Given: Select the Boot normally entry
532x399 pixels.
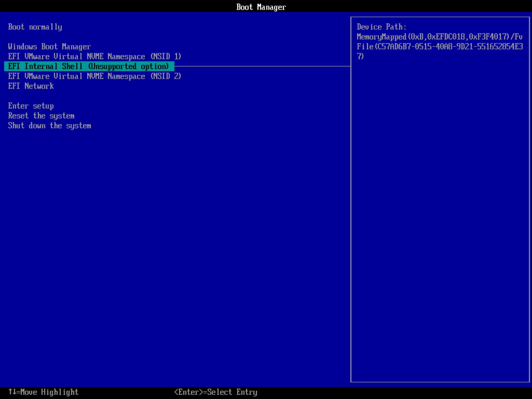Looking at the screenshot, I should [x=34, y=27].
